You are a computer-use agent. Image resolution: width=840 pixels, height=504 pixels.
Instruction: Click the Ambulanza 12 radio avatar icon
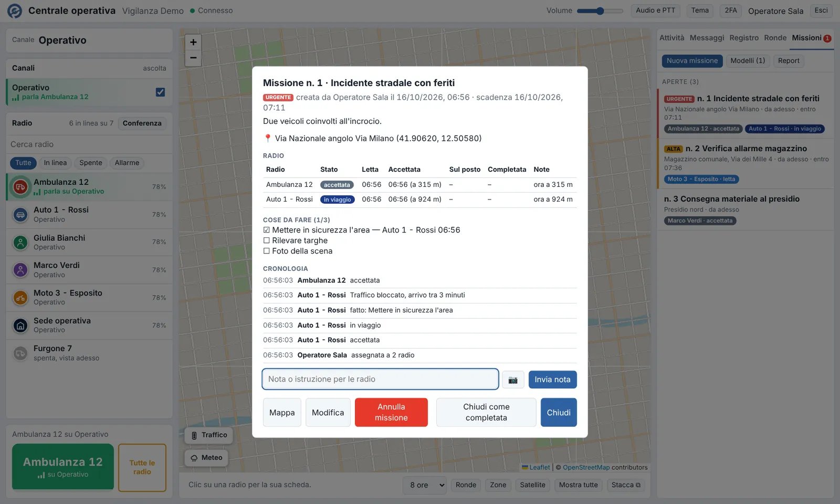pos(20,186)
